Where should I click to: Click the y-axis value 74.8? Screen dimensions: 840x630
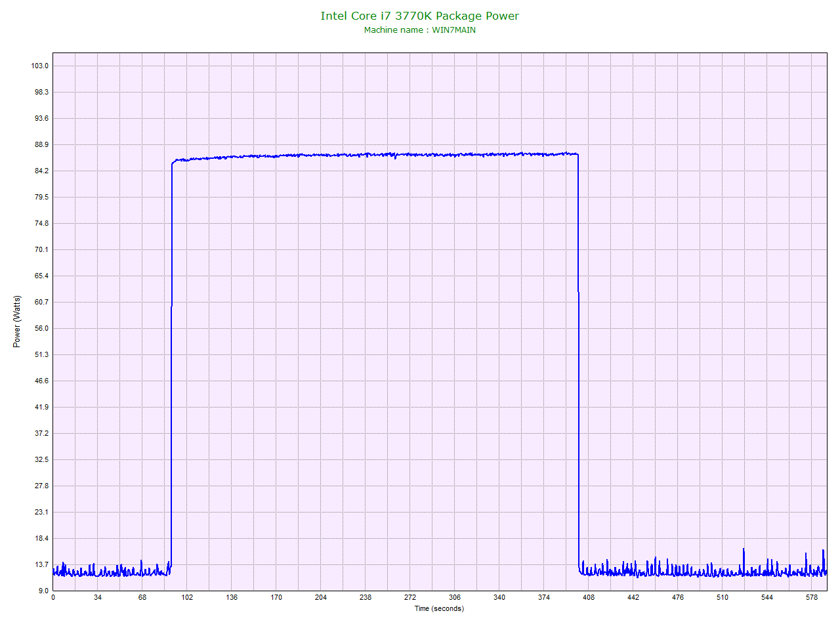[x=42, y=223]
